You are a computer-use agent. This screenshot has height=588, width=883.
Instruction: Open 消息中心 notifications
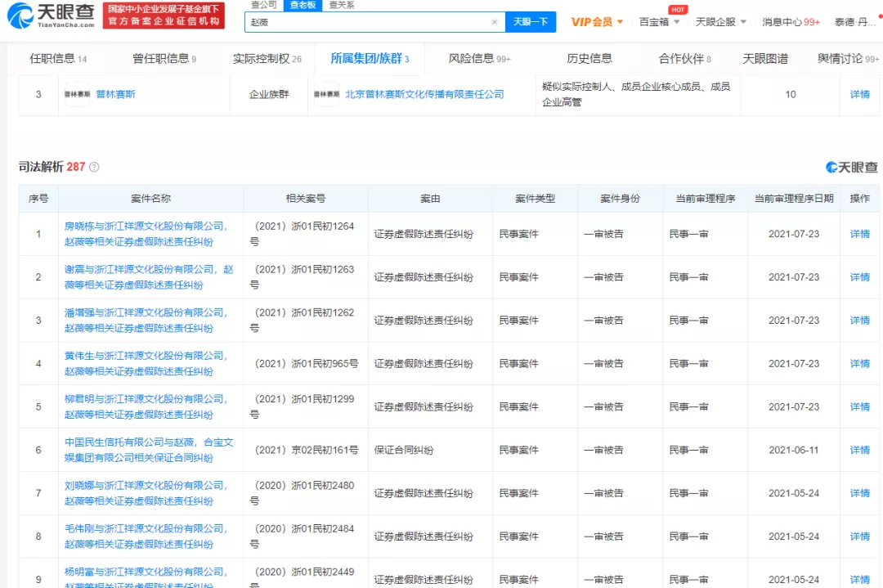click(x=791, y=22)
